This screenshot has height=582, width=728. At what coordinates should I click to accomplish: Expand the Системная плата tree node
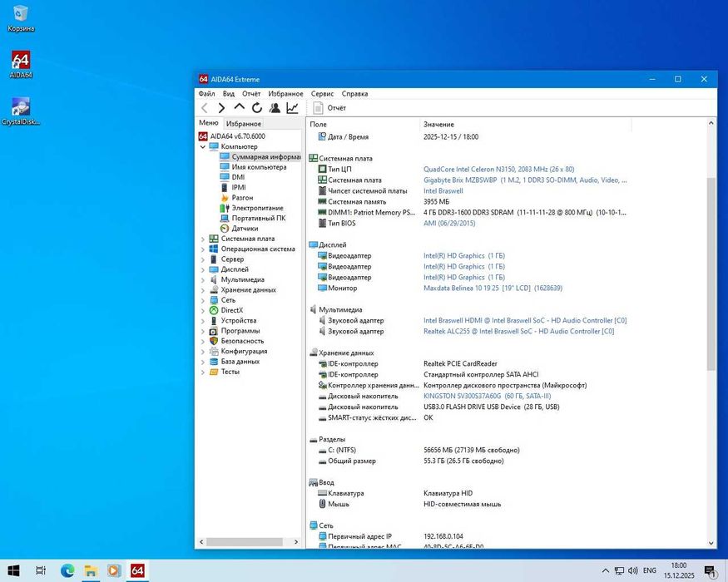point(203,239)
